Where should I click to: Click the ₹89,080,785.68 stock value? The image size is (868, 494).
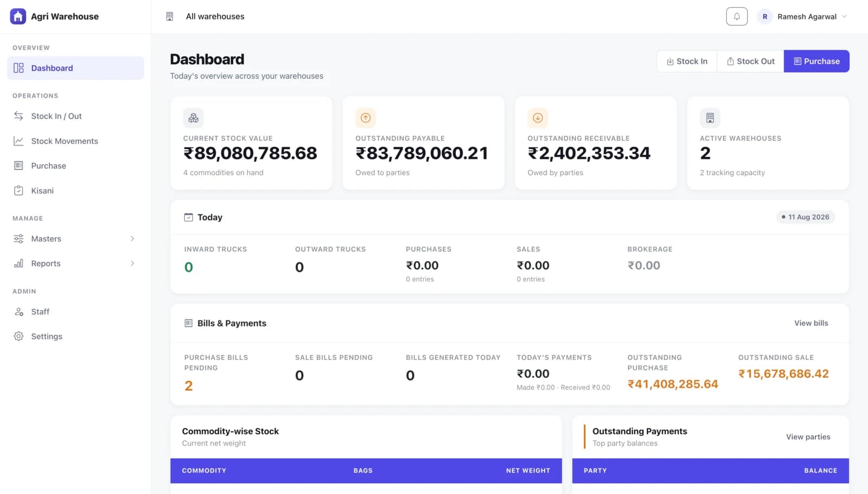tap(250, 154)
